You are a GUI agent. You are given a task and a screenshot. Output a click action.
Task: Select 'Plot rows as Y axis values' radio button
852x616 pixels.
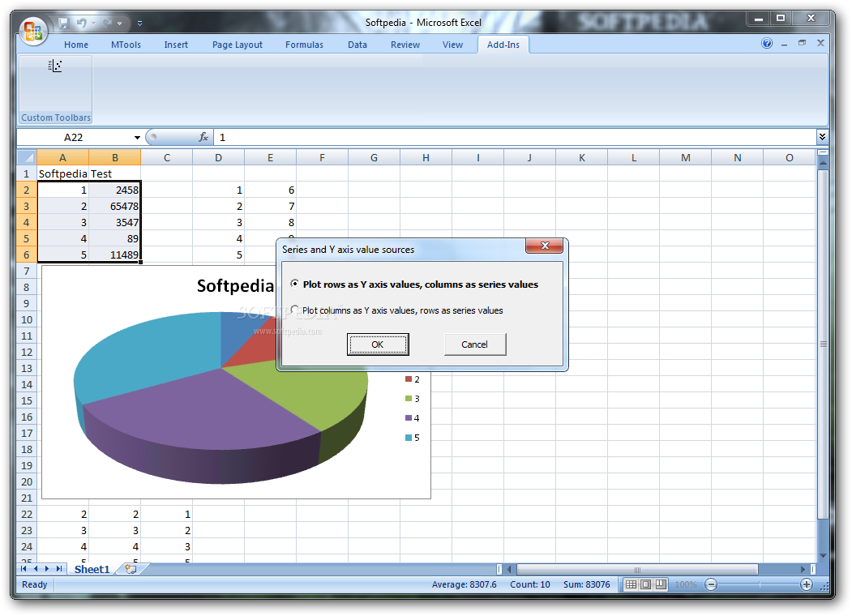294,284
